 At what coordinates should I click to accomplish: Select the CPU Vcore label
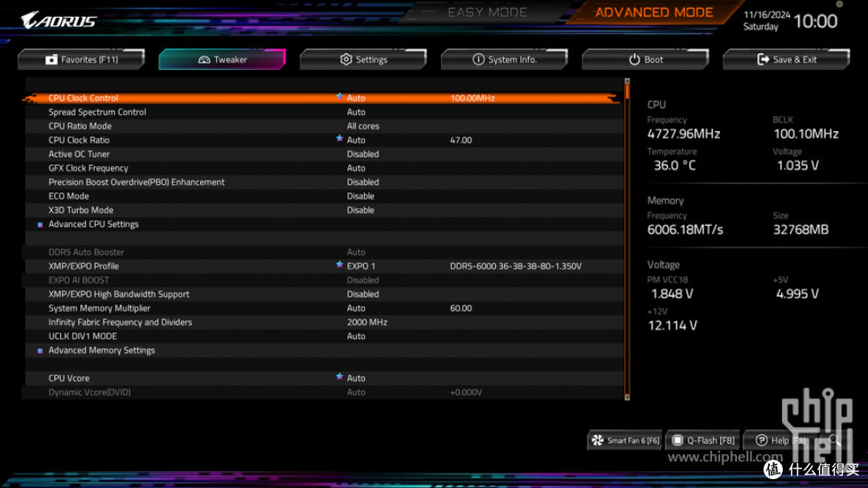coord(68,379)
